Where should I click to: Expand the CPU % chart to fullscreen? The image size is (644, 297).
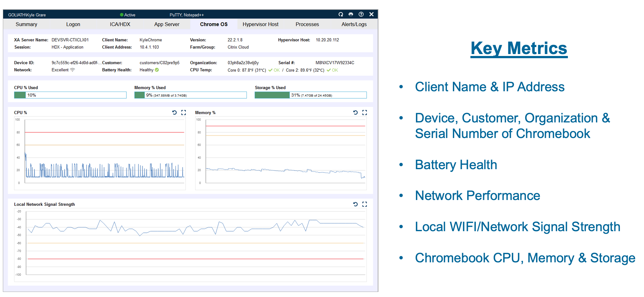coord(183,112)
